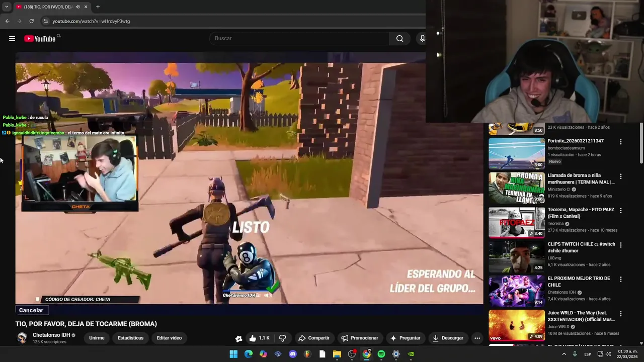Launch Microsoft Edge from taskbar
This screenshot has width=644, height=362.
tap(249, 354)
